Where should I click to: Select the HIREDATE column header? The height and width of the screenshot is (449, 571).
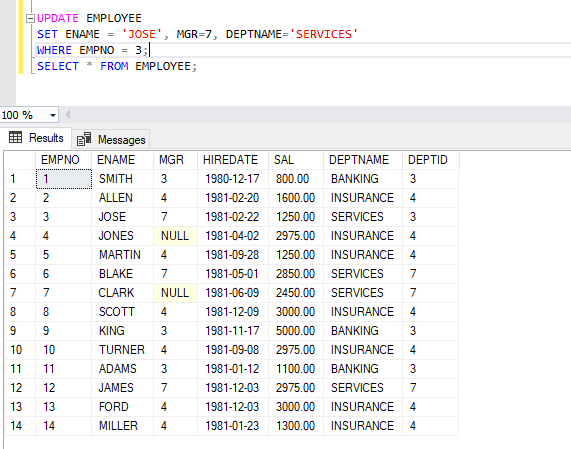click(233, 160)
